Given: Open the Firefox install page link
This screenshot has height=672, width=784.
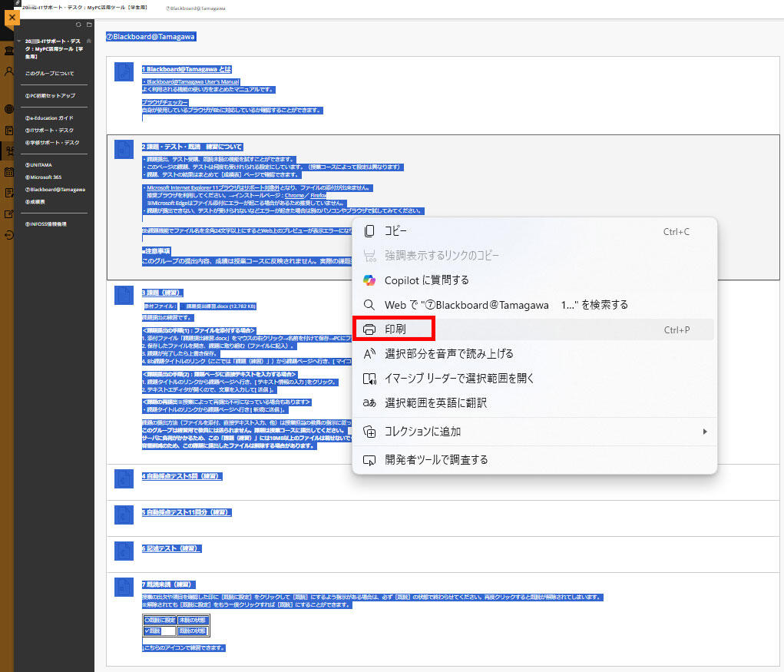Looking at the screenshot, I should point(319,196).
